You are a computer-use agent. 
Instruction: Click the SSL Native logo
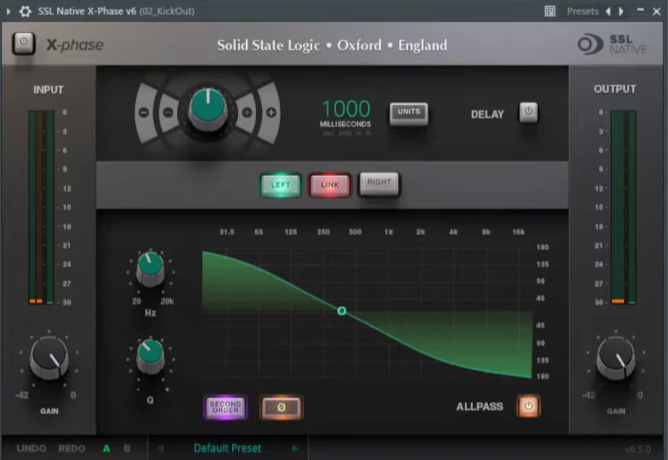(x=613, y=44)
